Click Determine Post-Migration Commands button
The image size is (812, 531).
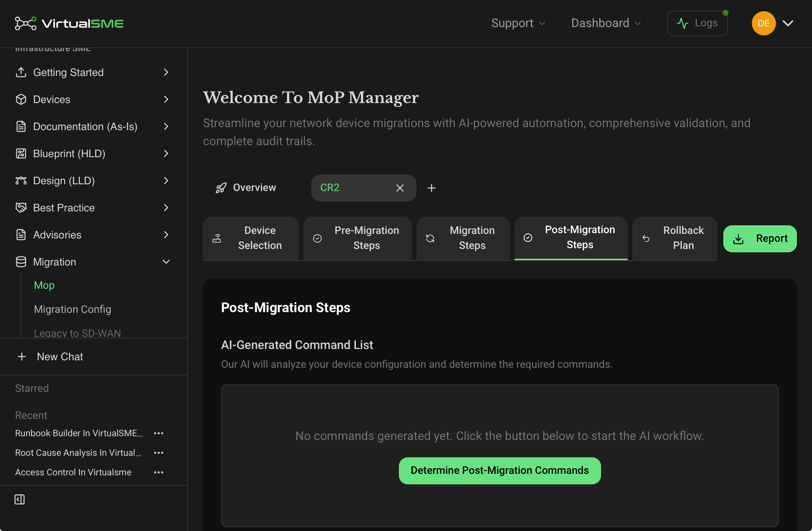[x=500, y=470]
